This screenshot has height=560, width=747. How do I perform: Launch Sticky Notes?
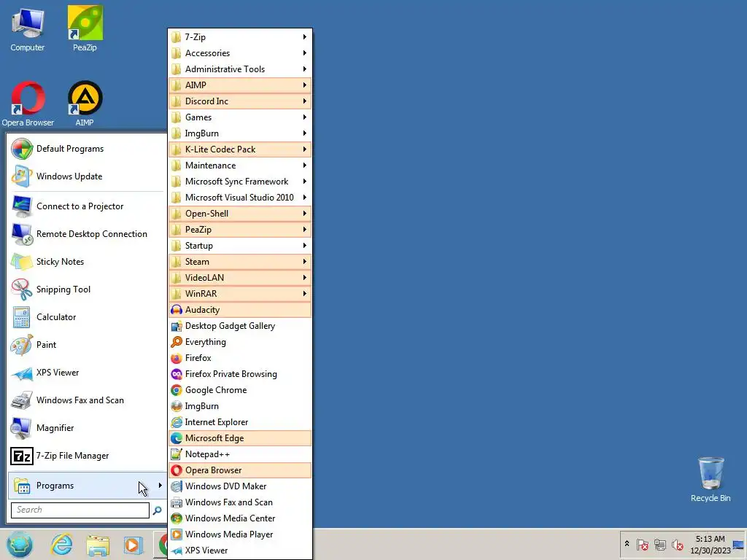point(88,262)
